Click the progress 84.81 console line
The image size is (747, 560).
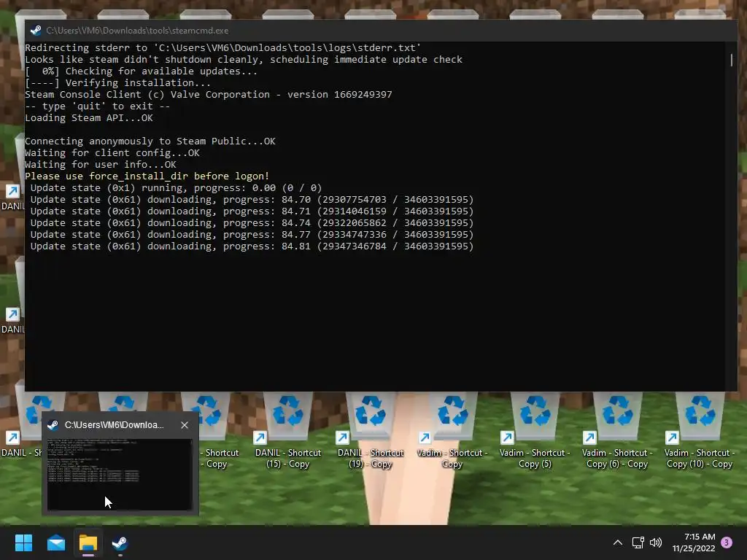252,246
